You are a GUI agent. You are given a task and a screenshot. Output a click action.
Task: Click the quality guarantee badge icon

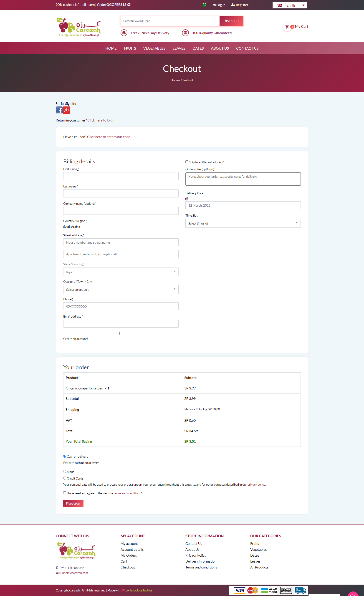click(185, 33)
